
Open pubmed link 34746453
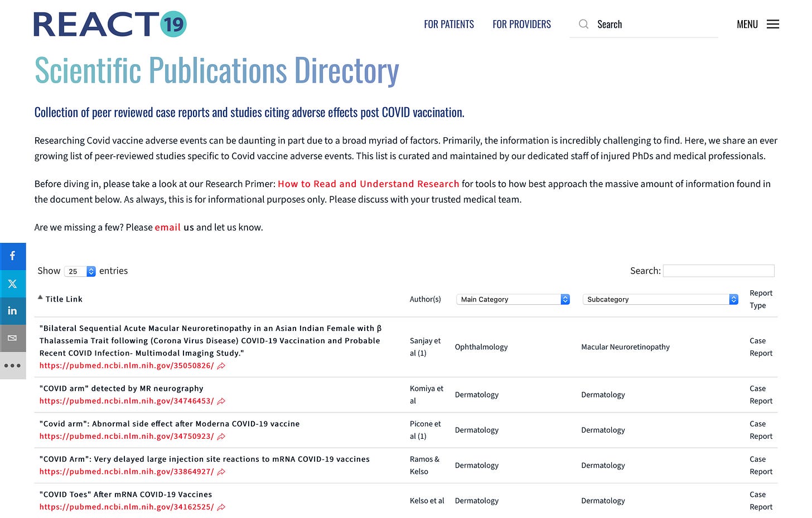pyautogui.click(x=127, y=401)
